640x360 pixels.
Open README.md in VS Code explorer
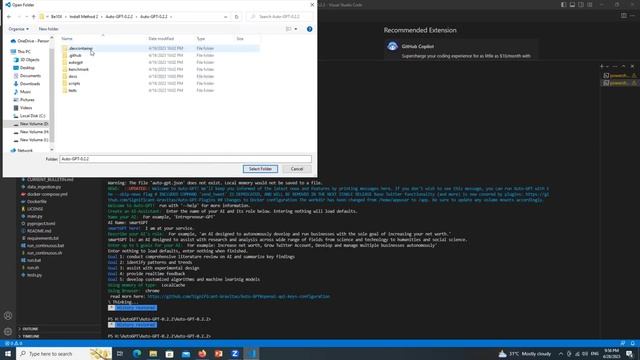[x=39, y=231]
